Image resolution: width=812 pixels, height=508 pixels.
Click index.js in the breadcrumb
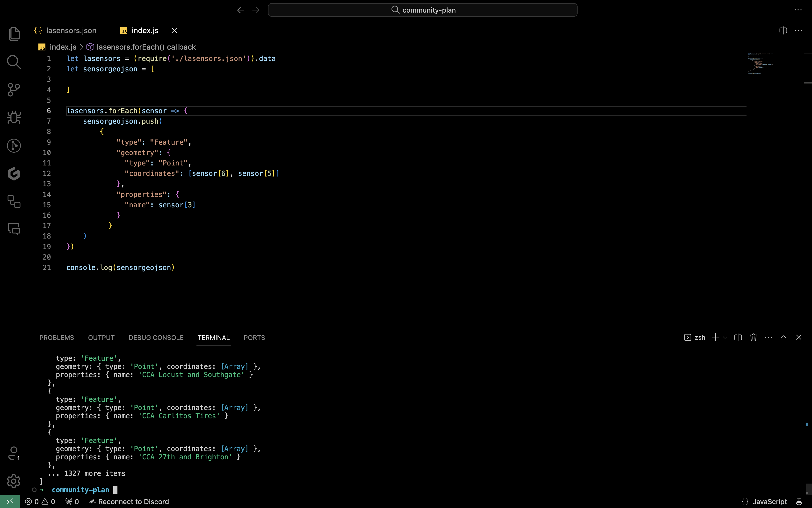coord(63,47)
